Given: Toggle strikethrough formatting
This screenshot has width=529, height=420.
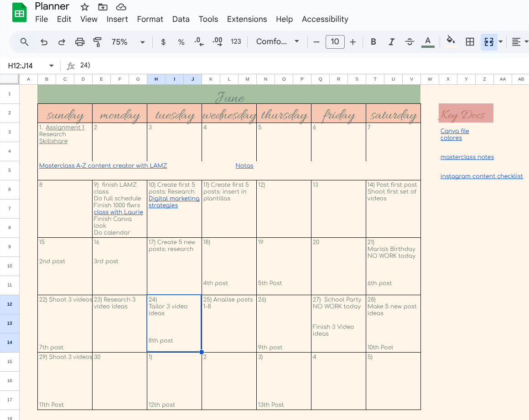Looking at the screenshot, I should 410,42.
